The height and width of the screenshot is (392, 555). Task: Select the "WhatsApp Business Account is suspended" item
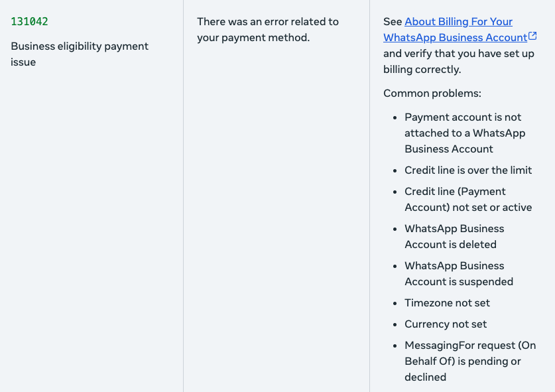(459, 274)
